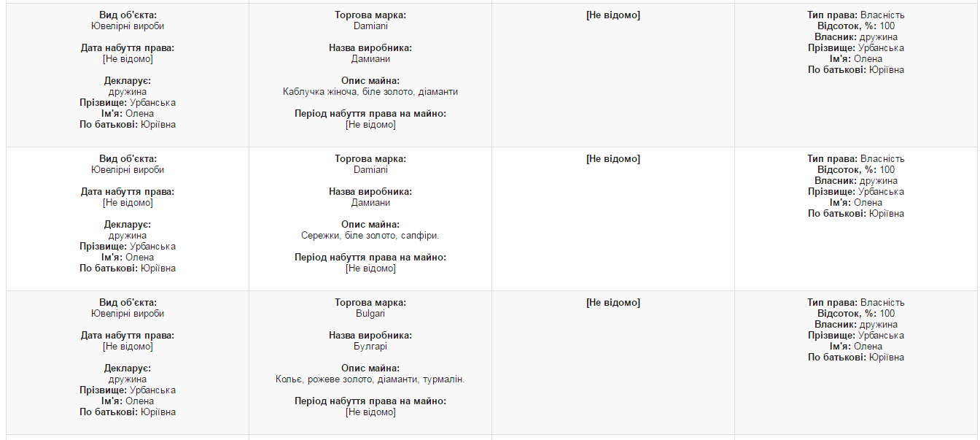Click the 'Сережки, біле золото, сапфіри.' description

pos(370,236)
